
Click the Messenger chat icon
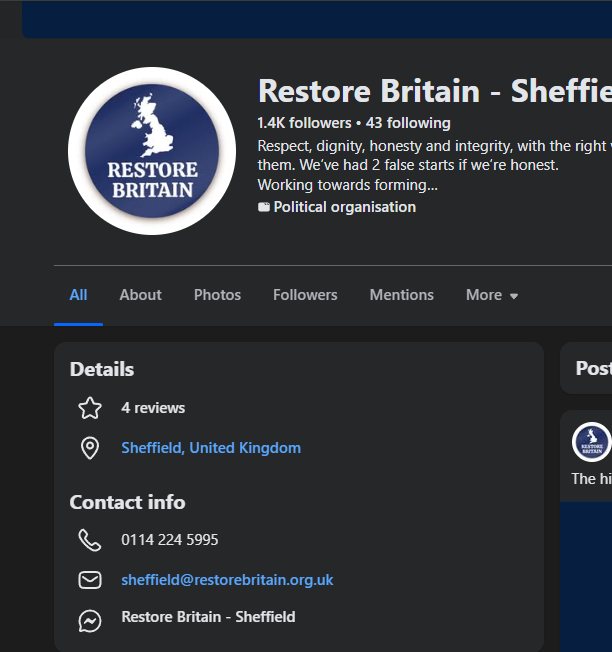coord(90,621)
